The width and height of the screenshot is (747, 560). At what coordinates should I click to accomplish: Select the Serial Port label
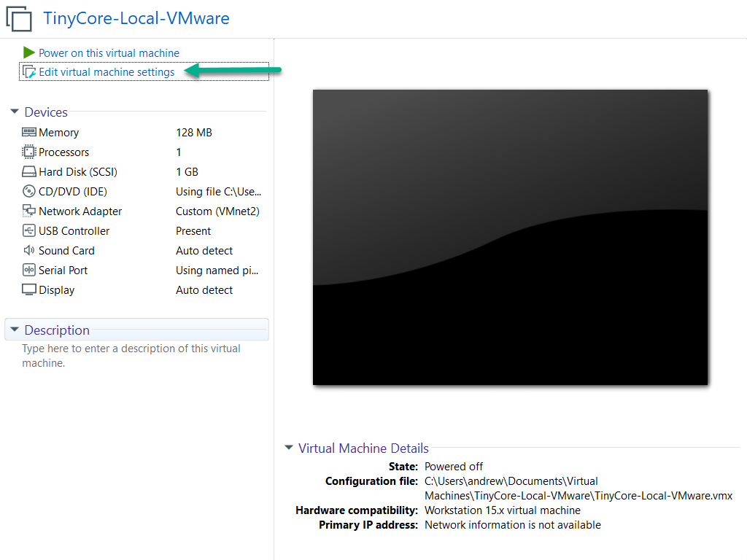pos(63,271)
